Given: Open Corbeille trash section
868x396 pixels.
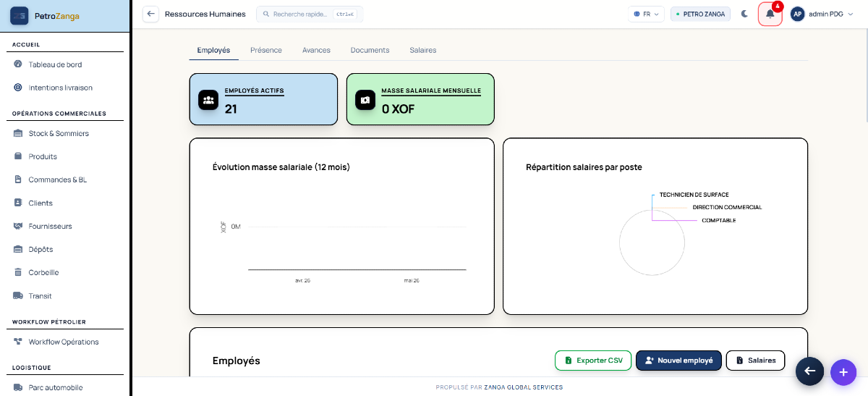Looking at the screenshot, I should coord(43,272).
